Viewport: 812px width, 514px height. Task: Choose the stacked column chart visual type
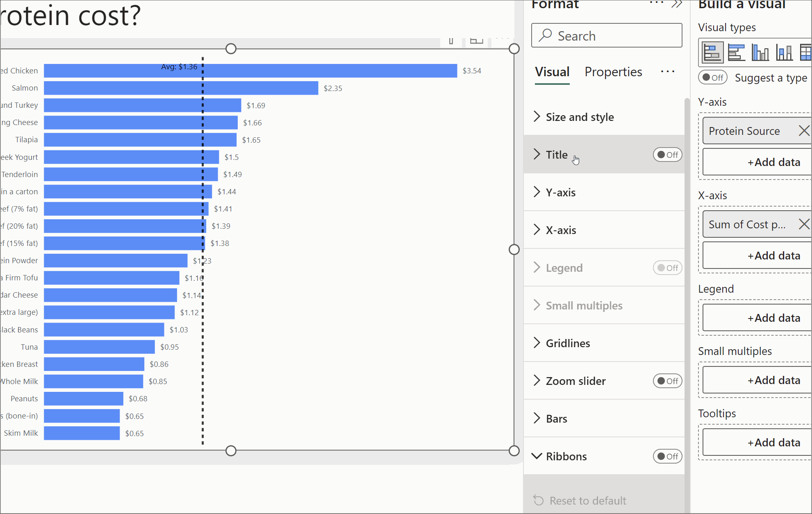(x=784, y=53)
